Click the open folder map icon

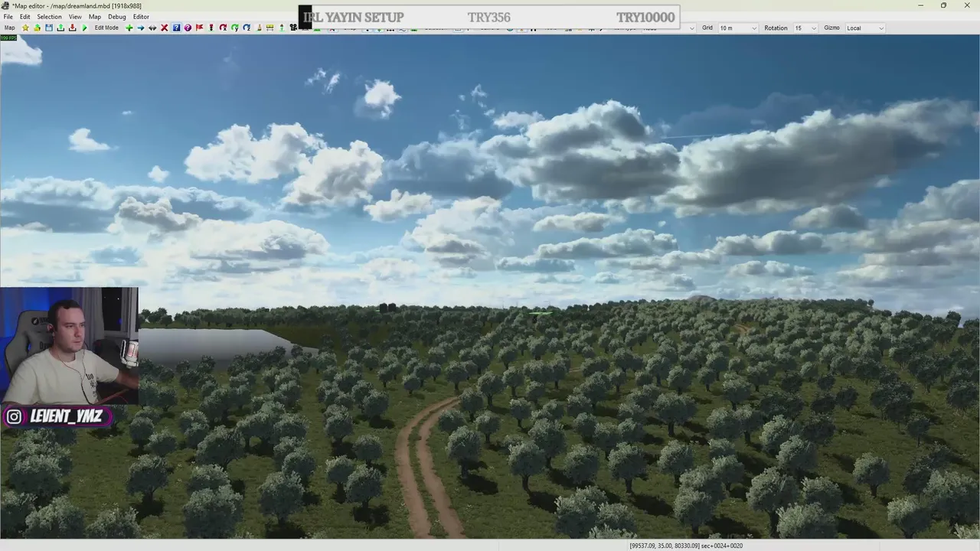(37, 28)
